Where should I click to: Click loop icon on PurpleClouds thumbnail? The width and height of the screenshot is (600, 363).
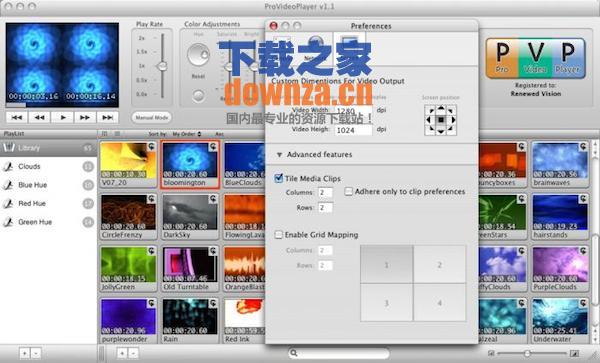point(583,251)
